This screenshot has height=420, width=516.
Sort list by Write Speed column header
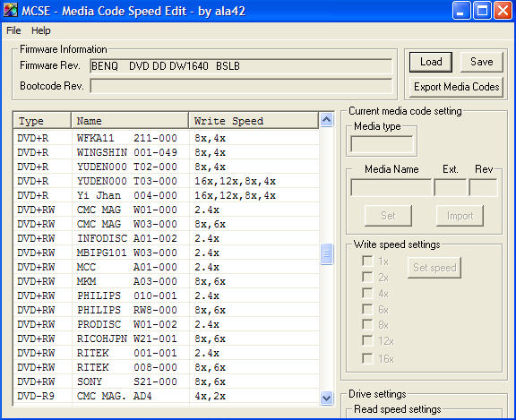(x=254, y=120)
